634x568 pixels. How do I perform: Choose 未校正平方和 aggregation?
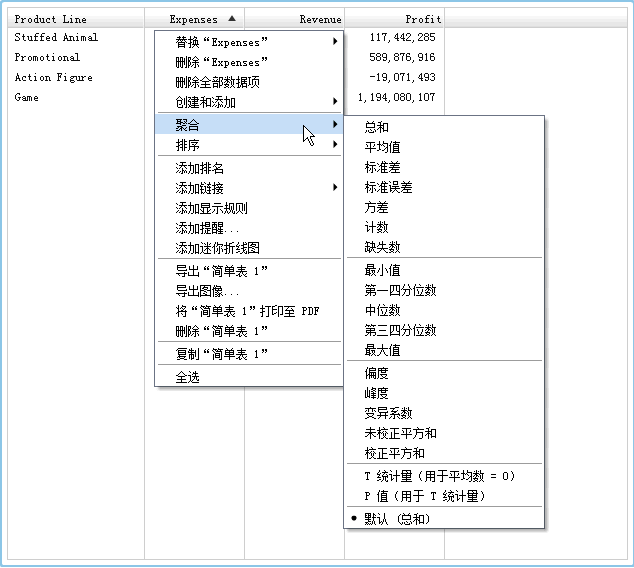click(444, 433)
